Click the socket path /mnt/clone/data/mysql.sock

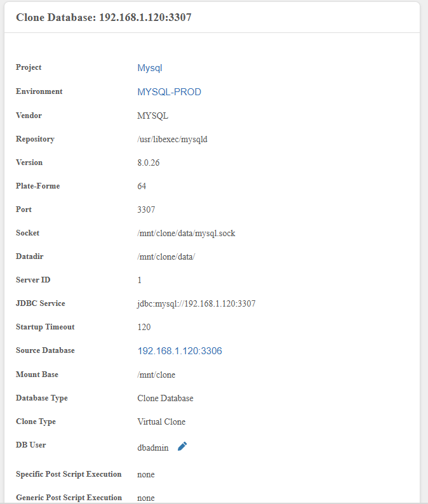pyautogui.click(x=186, y=234)
